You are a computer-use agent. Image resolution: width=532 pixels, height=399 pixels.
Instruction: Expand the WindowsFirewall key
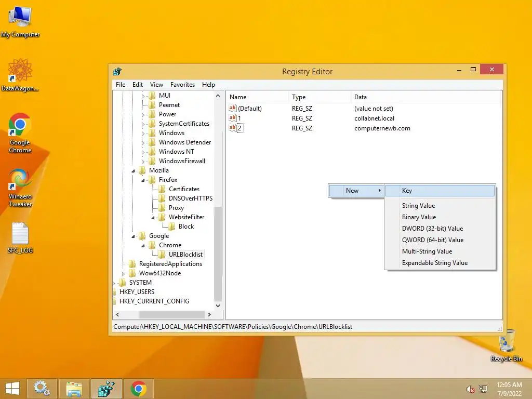tap(143, 162)
